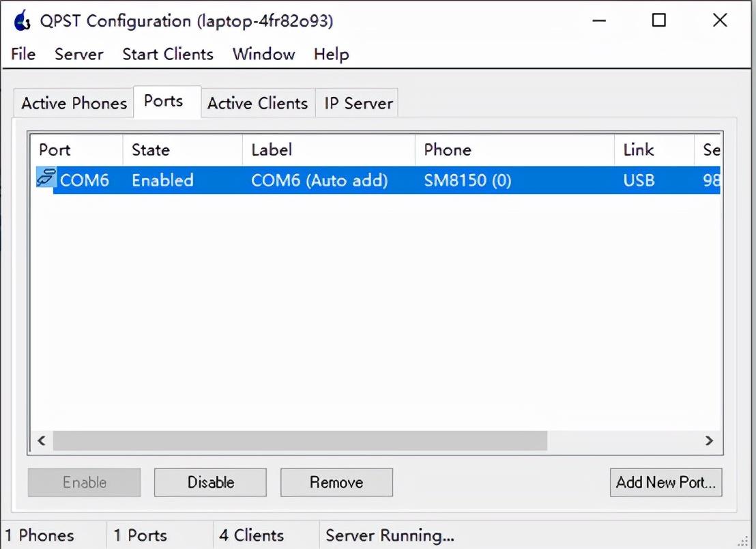Screen dimensions: 756x549
Task: Click the QPST application icon in title bar
Action: click(22, 20)
